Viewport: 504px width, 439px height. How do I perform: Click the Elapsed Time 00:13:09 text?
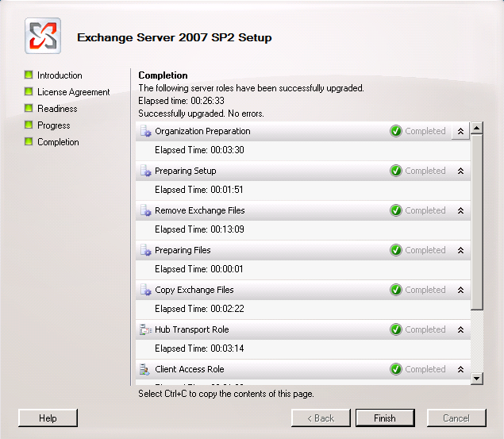[x=199, y=229]
